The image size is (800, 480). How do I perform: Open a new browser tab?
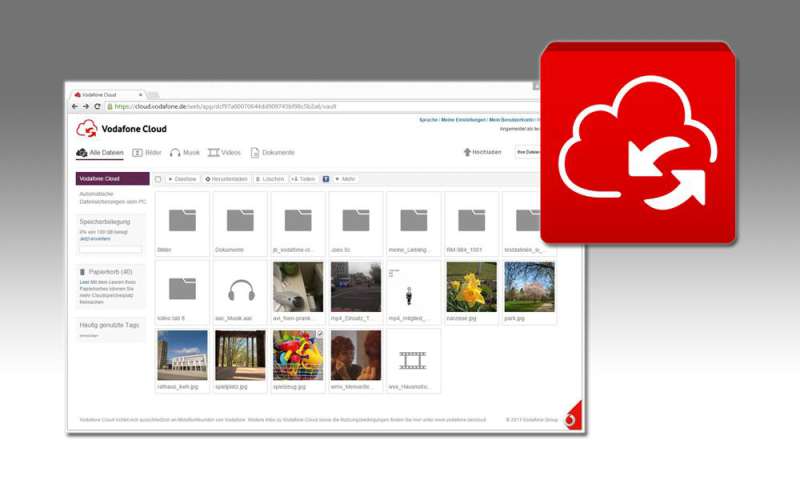(x=153, y=95)
